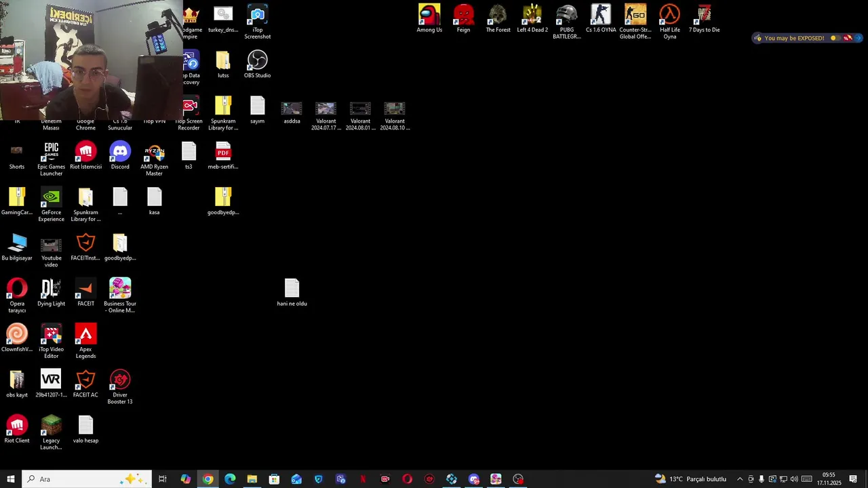Launch the FACEIT desktop icon
Image resolution: width=868 pixels, height=488 pixels.
[x=85, y=292]
